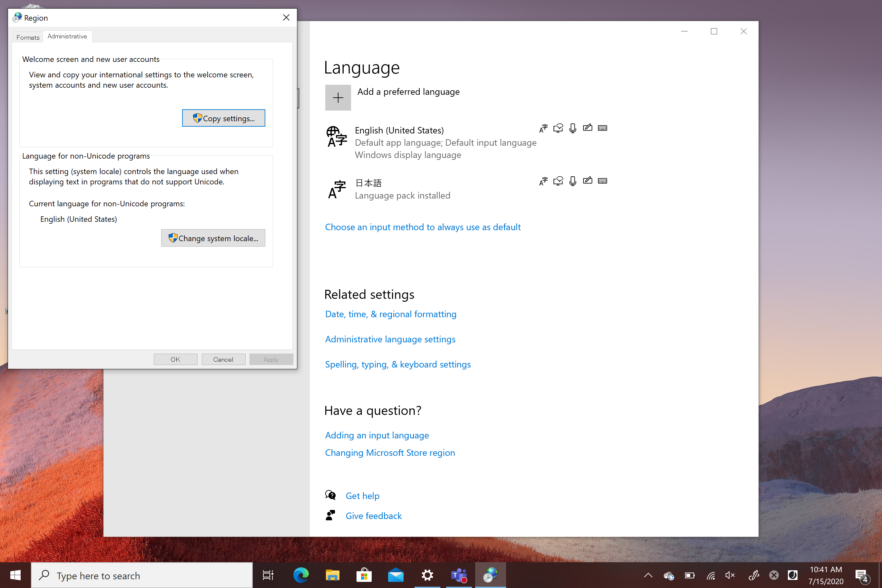Click the 'Type here to search' taskbar box

tap(142, 575)
